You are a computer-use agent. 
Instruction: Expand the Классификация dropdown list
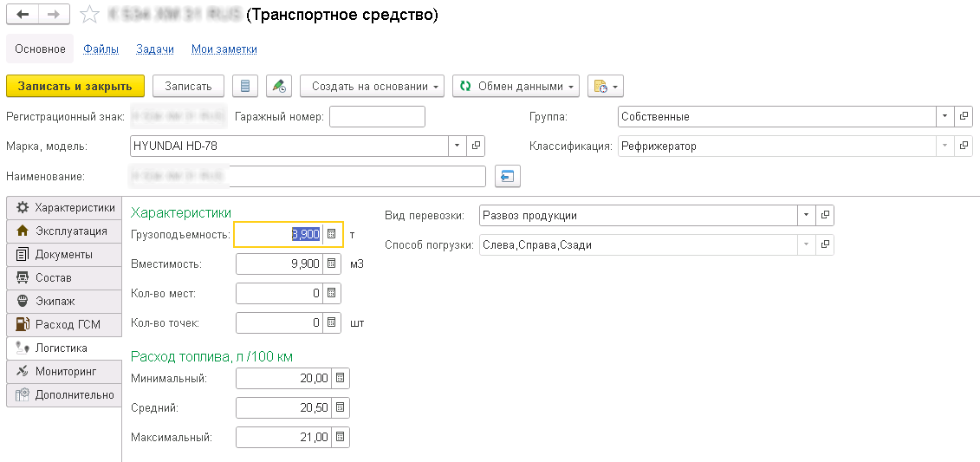(x=944, y=146)
